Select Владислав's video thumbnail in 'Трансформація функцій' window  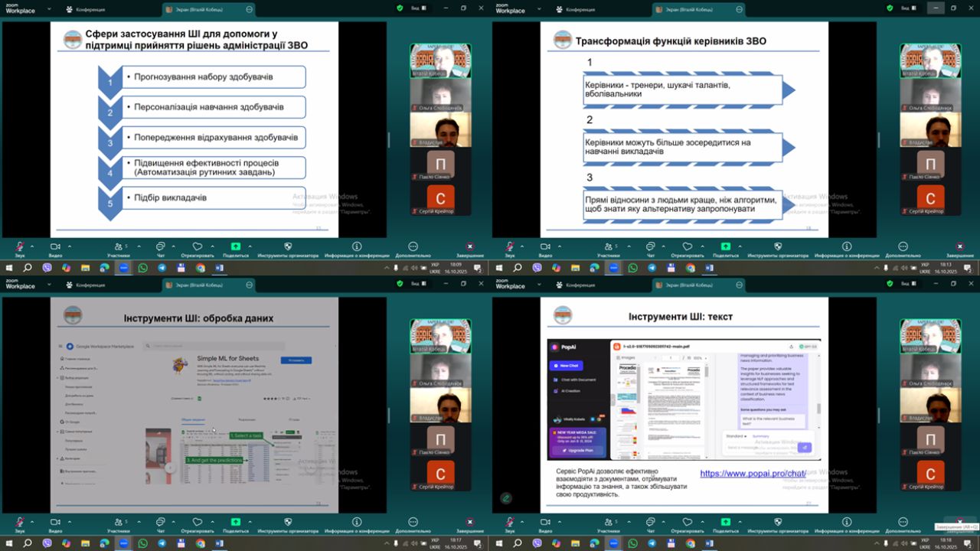pyautogui.click(x=930, y=129)
